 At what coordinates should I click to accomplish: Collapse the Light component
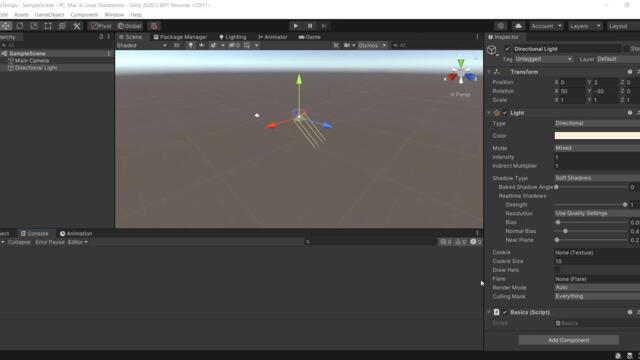click(x=489, y=113)
